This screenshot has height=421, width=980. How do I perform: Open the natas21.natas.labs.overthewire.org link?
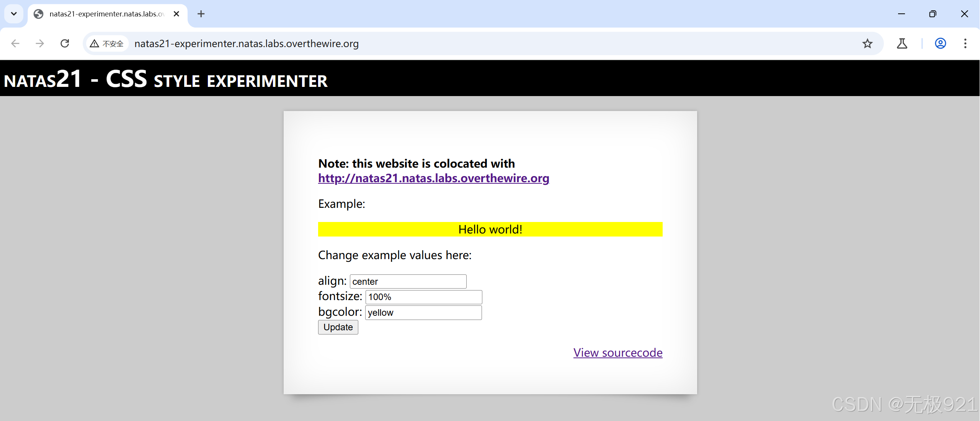[433, 178]
